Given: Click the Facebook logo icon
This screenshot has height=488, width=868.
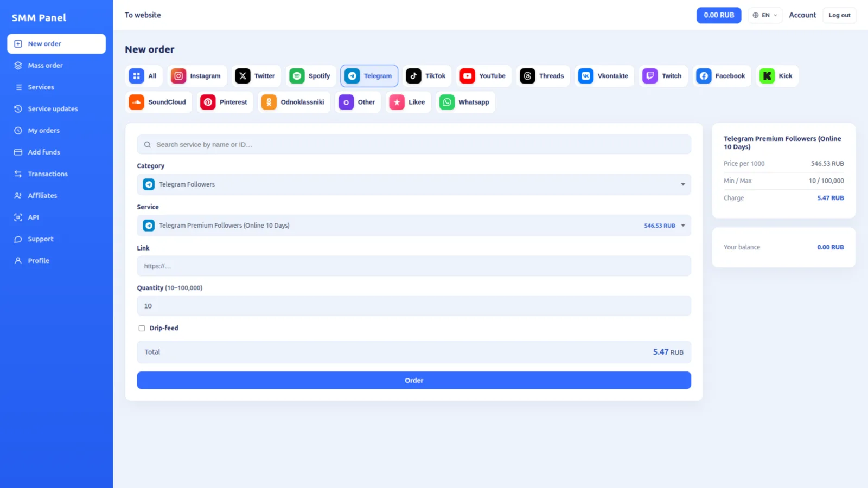Looking at the screenshot, I should click(704, 76).
